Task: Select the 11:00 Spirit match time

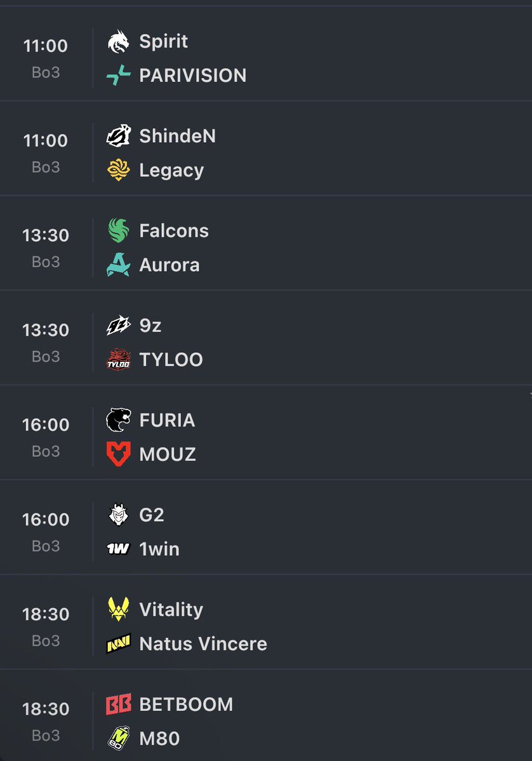Action: (46, 46)
